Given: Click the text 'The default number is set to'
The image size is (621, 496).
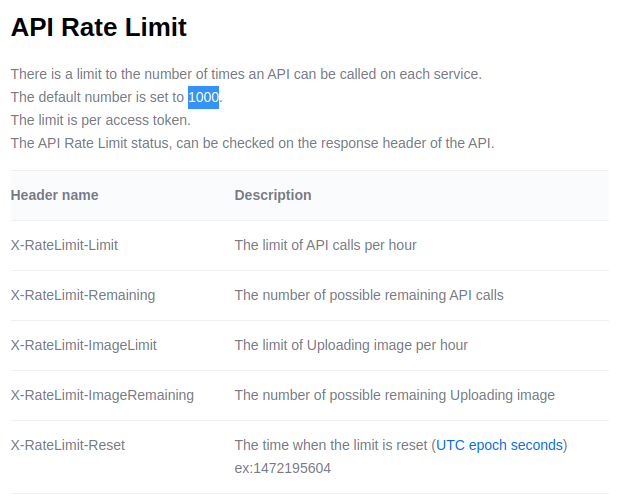Looking at the screenshot, I should (97, 97).
